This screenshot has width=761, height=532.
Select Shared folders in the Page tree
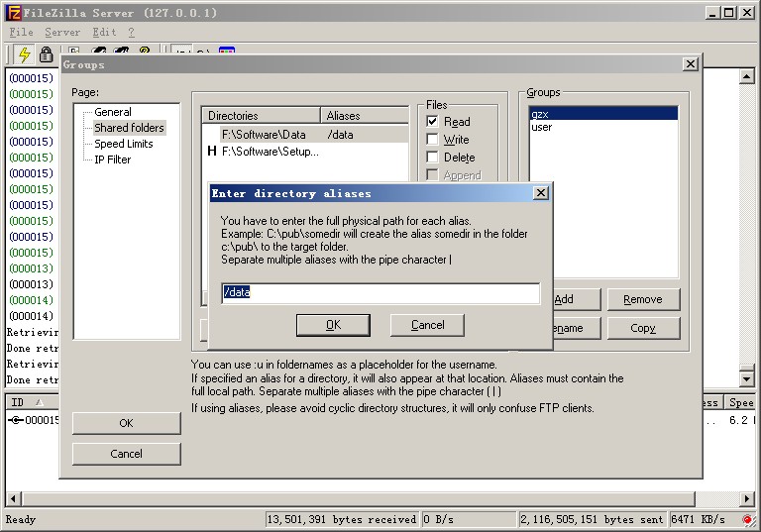129,128
